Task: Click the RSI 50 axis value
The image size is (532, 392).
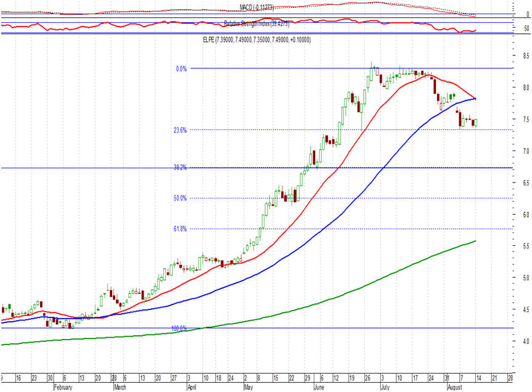Action: click(526, 28)
